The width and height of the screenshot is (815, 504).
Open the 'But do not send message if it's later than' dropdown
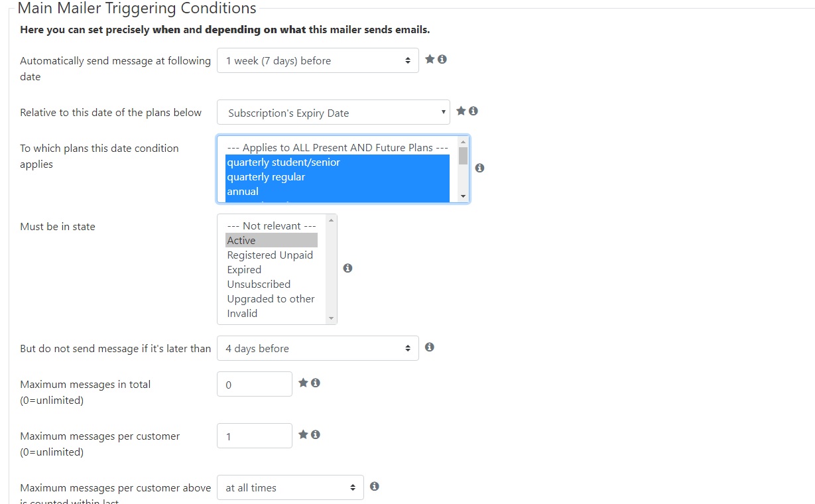point(318,348)
